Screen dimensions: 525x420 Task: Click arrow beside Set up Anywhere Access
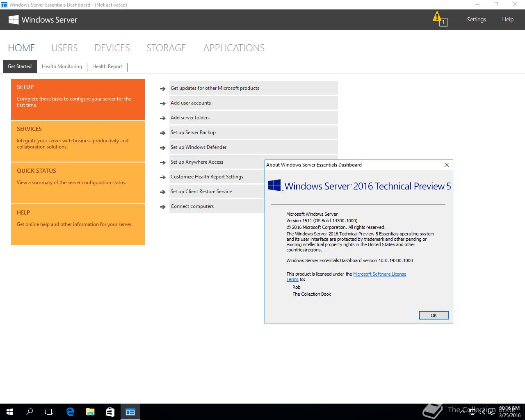pos(163,162)
